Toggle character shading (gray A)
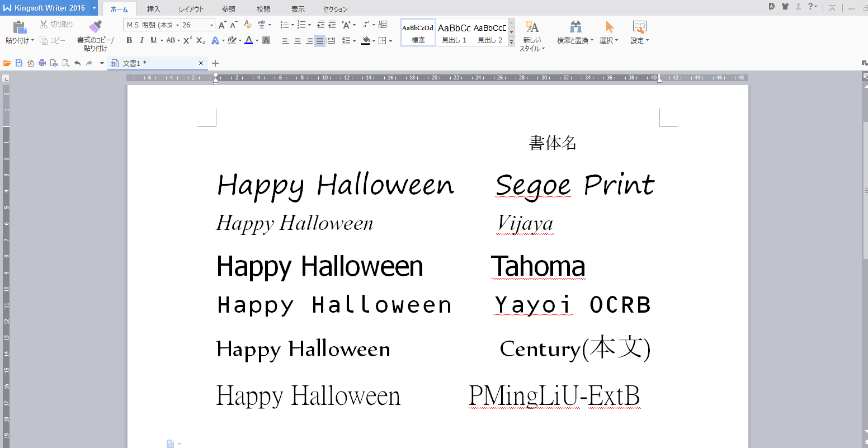868x448 pixels. coord(266,40)
